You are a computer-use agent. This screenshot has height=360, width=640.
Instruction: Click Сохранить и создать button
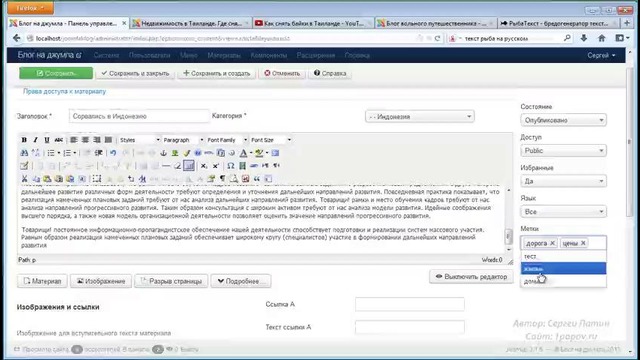(x=216, y=73)
